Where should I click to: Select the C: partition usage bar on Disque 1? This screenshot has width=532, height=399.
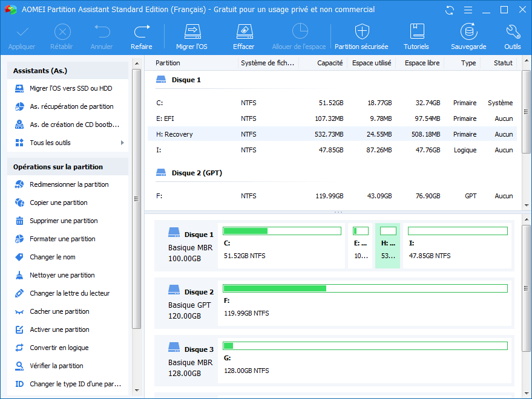coord(281,231)
